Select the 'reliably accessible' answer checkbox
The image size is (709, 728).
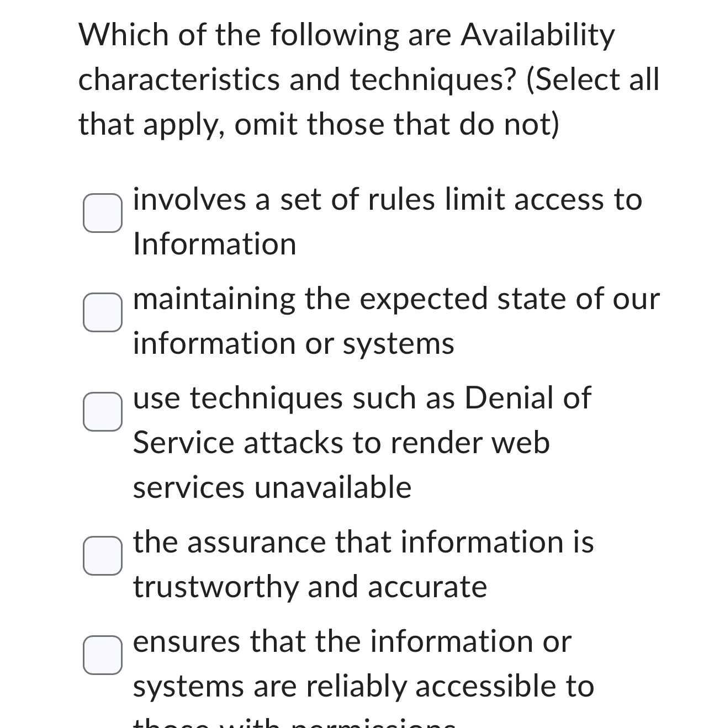(x=103, y=655)
